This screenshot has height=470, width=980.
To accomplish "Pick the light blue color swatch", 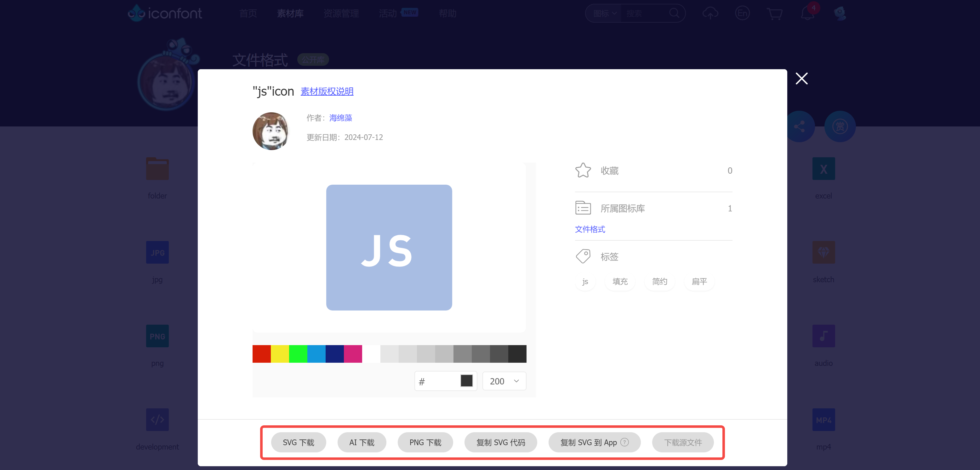I will [x=316, y=354].
